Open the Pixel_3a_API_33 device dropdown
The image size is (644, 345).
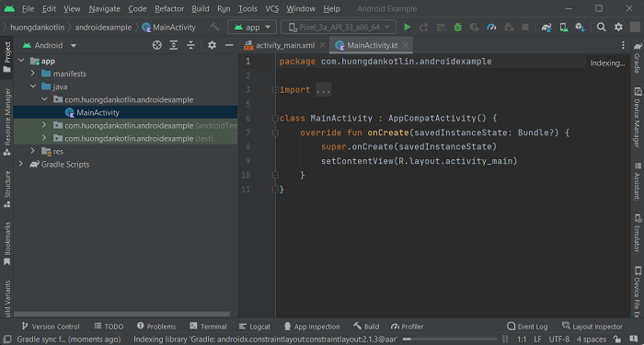tap(339, 27)
